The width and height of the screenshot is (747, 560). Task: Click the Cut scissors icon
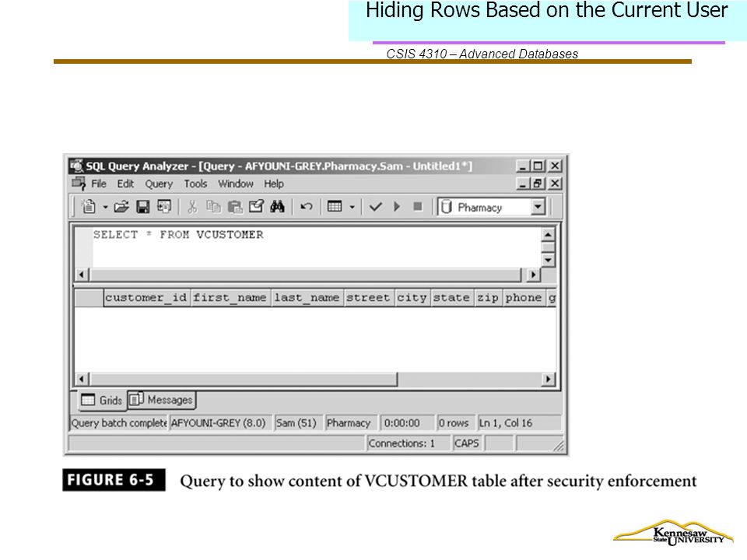point(192,207)
